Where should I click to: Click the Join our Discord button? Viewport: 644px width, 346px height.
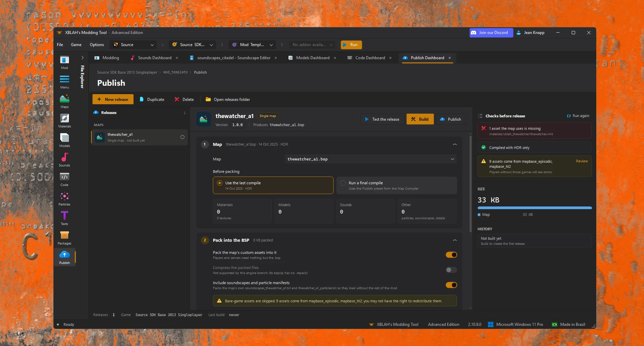[x=491, y=33]
